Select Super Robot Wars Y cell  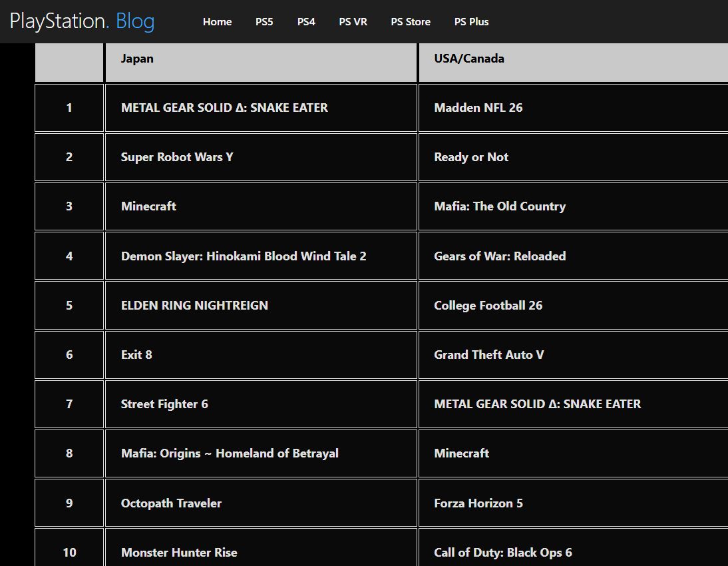(261, 157)
